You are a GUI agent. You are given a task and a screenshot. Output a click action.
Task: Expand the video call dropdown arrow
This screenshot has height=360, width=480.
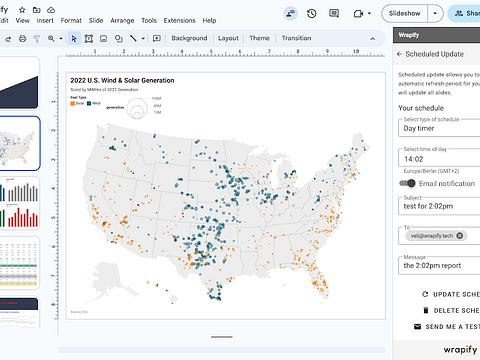tap(369, 13)
